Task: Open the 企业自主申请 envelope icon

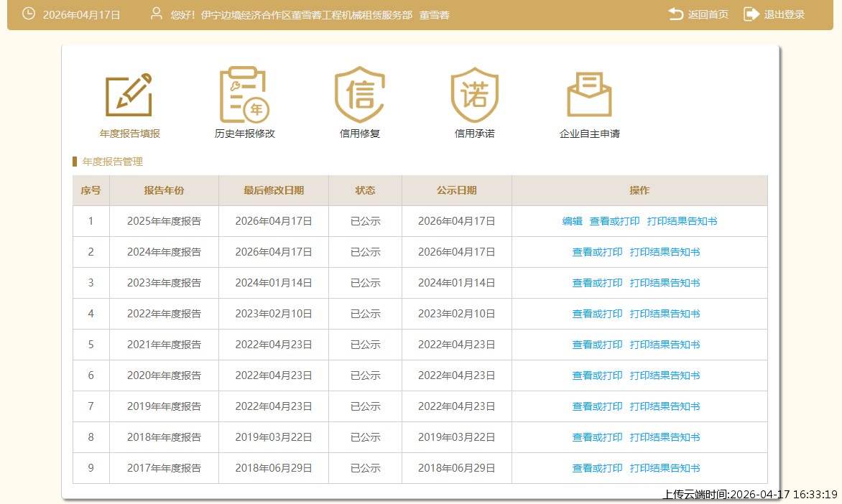Action: (x=589, y=95)
